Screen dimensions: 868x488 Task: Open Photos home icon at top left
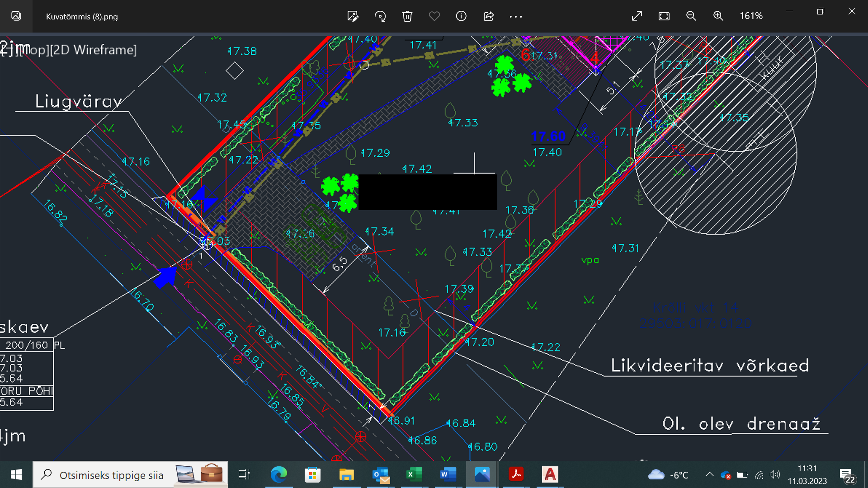point(16,16)
